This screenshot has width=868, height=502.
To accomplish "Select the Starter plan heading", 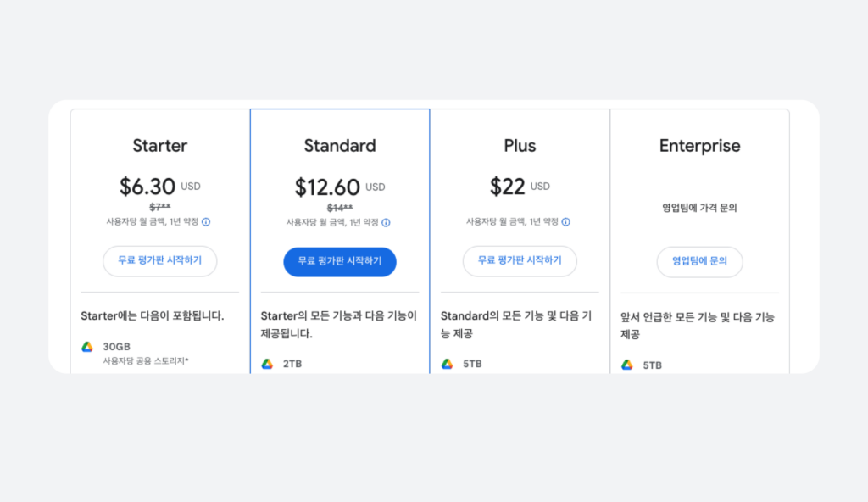I will tap(160, 146).
